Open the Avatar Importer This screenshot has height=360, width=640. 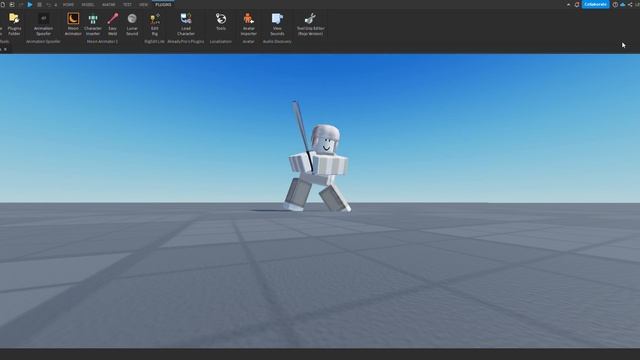(249, 24)
